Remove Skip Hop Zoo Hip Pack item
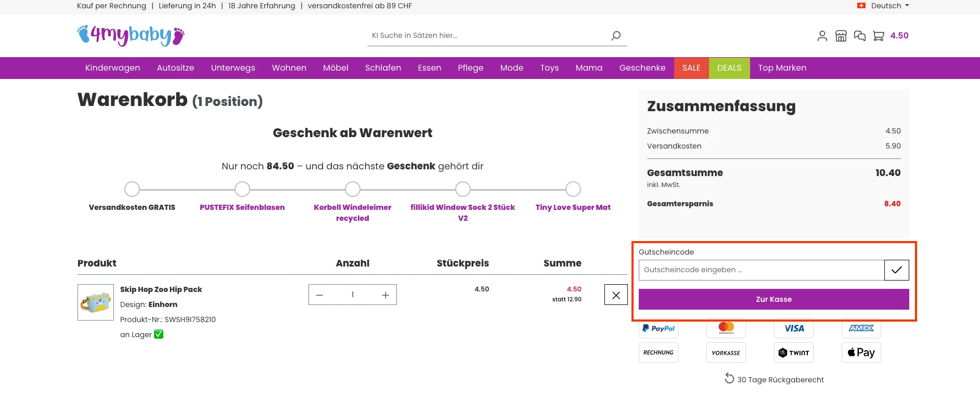This screenshot has height=399, width=980. (616, 295)
